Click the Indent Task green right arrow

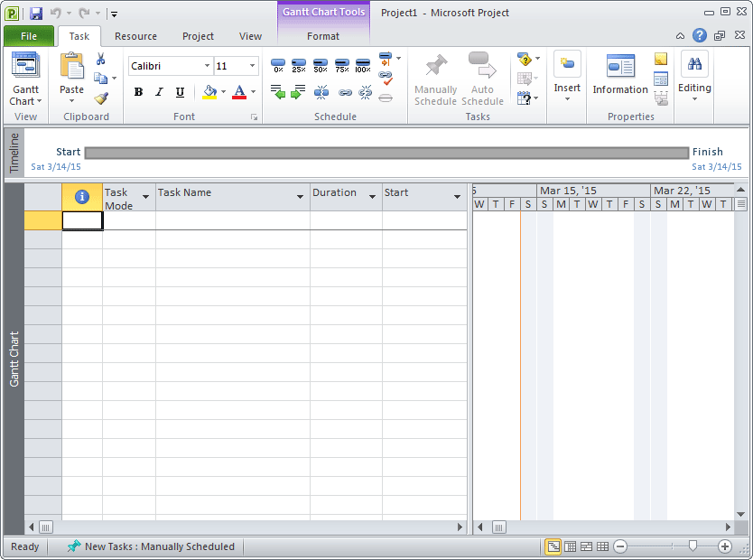(298, 92)
